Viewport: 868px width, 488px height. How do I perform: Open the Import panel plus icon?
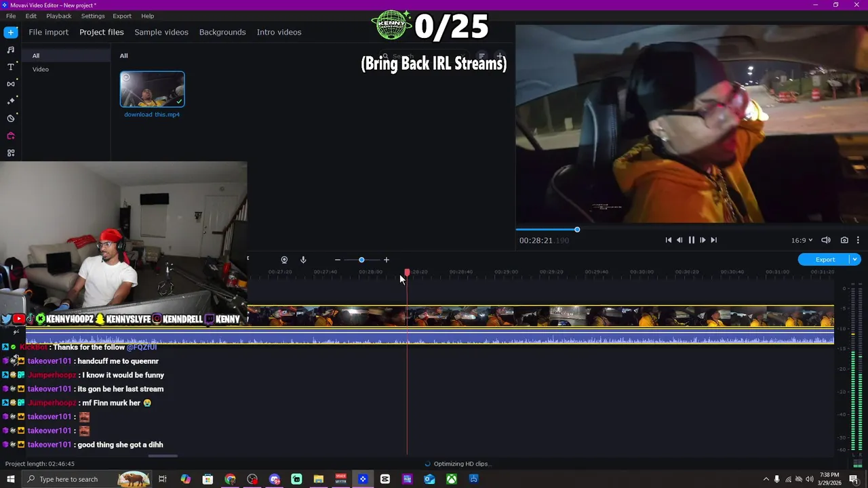click(11, 32)
